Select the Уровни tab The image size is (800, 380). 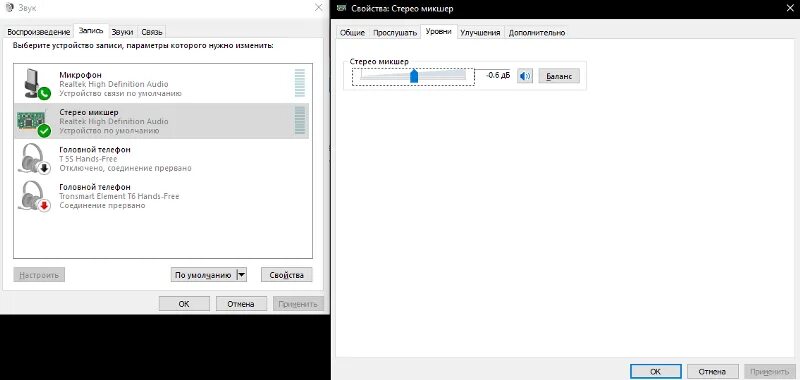point(438,32)
